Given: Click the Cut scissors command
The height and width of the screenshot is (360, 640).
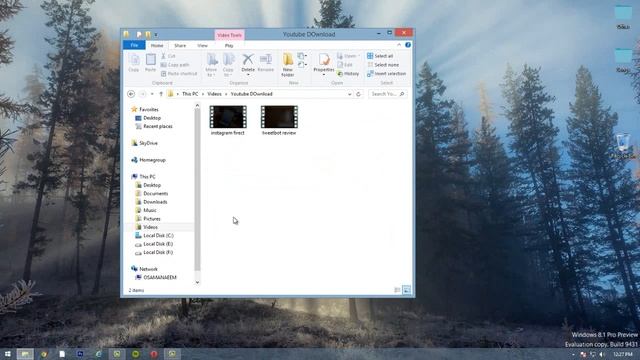Looking at the screenshot, I should tap(168, 56).
